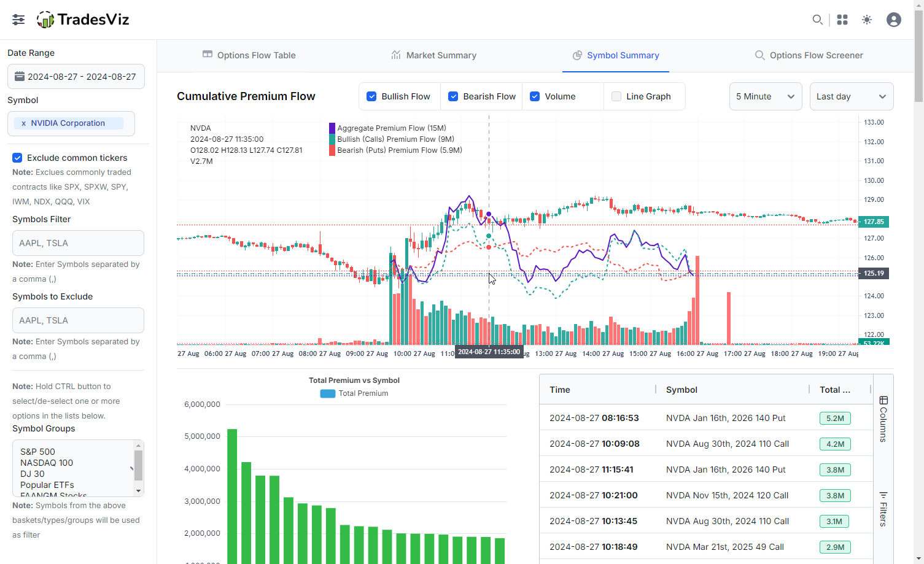Click the Symbols Filter input field
Viewport: 924px width, 564px height.
click(x=78, y=243)
